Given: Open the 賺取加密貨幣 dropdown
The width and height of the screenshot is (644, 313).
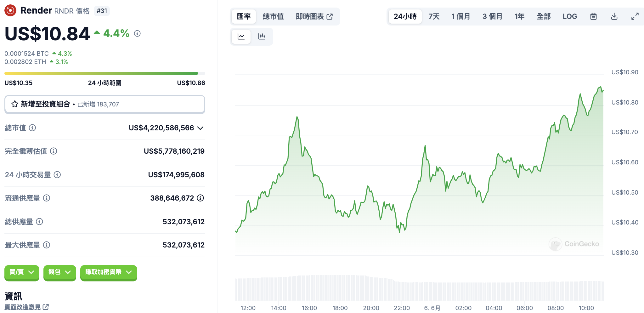Looking at the screenshot, I should point(109,272).
